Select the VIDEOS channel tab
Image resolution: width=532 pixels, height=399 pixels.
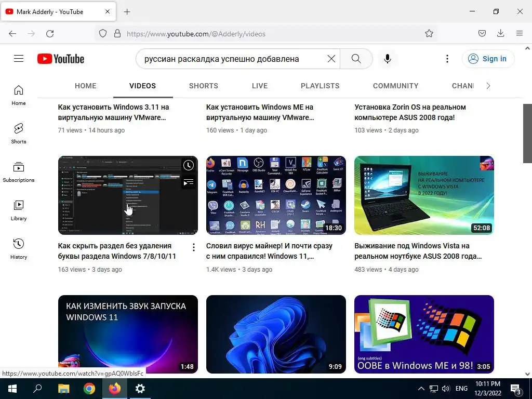click(x=142, y=86)
